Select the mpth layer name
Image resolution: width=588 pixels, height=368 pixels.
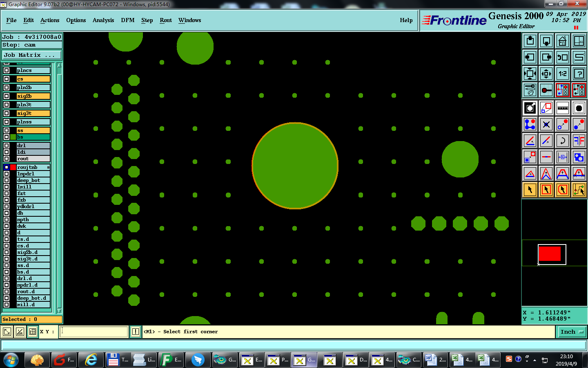coord(33,220)
